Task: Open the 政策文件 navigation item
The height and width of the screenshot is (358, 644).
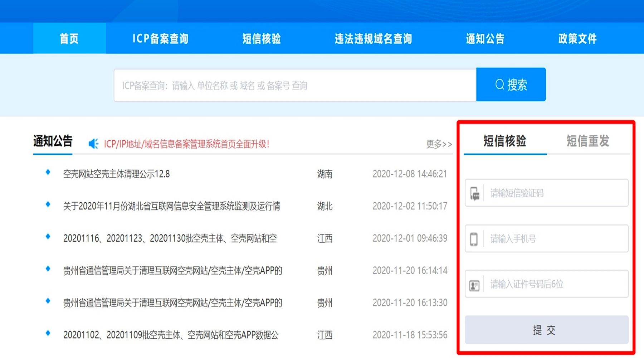Action: (x=577, y=39)
